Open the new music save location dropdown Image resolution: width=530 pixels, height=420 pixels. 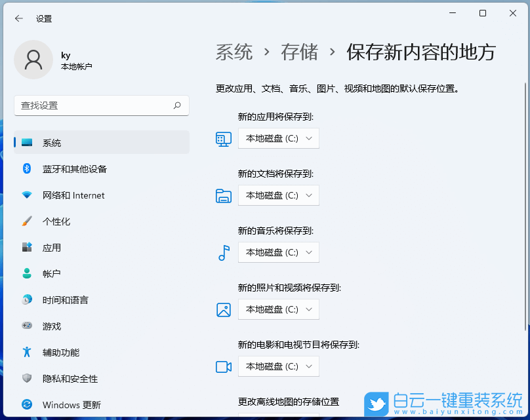pyautogui.click(x=278, y=252)
